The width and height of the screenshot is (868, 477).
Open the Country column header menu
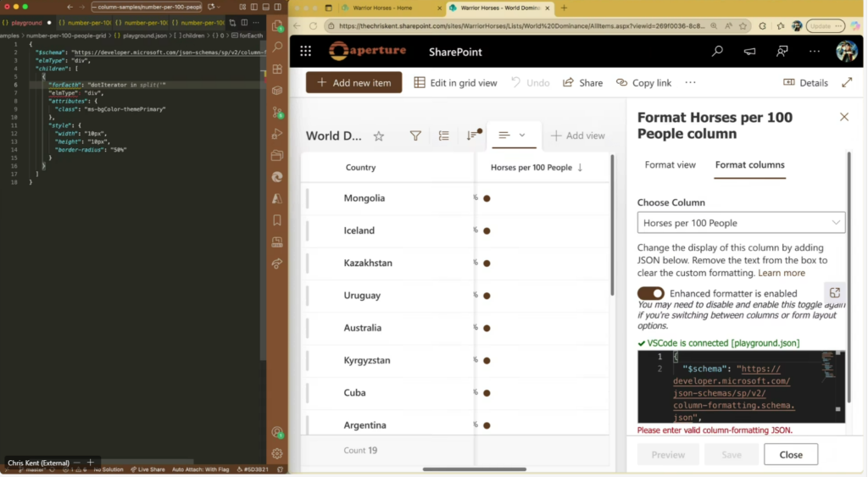[x=360, y=167]
